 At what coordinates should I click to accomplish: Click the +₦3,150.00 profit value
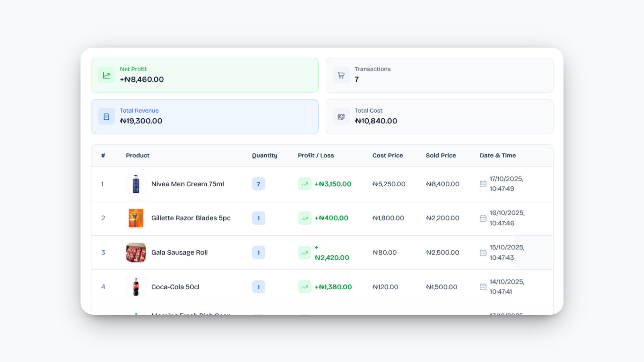click(x=333, y=184)
